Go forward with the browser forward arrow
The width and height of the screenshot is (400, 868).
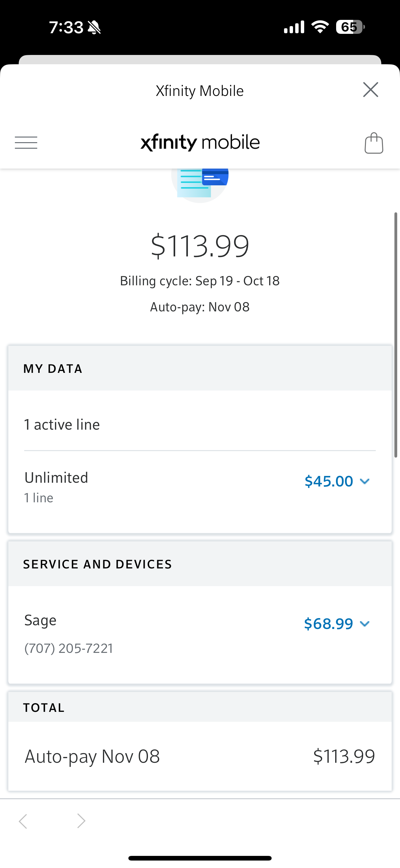point(81,821)
